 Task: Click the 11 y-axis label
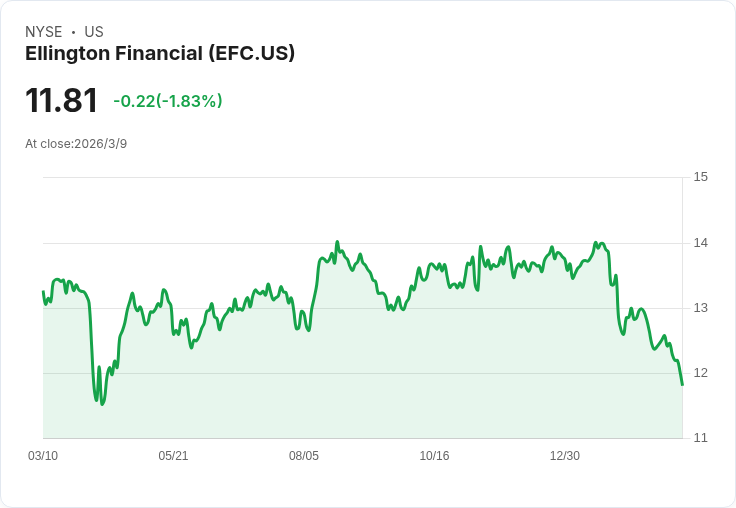pos(700,438)
